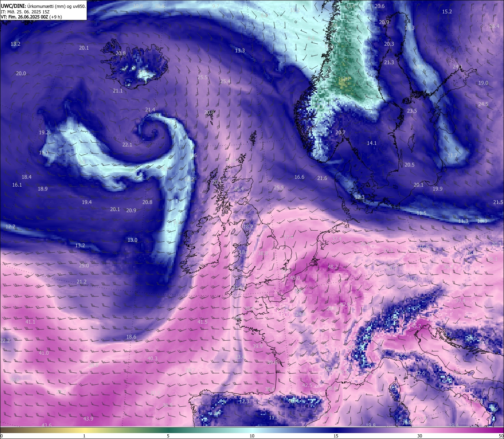Click the 25.4 value in the North Atlantic

225,82
